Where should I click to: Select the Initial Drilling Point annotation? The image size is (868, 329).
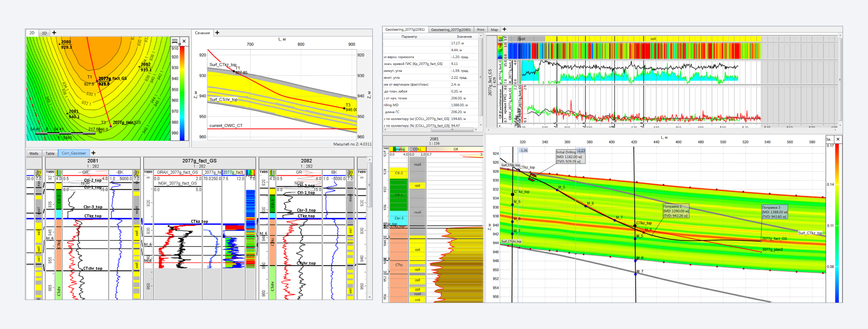point(570,157)
